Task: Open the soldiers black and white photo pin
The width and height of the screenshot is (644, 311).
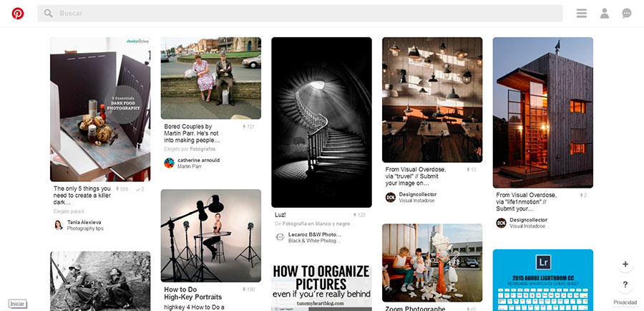Action: 100,282
